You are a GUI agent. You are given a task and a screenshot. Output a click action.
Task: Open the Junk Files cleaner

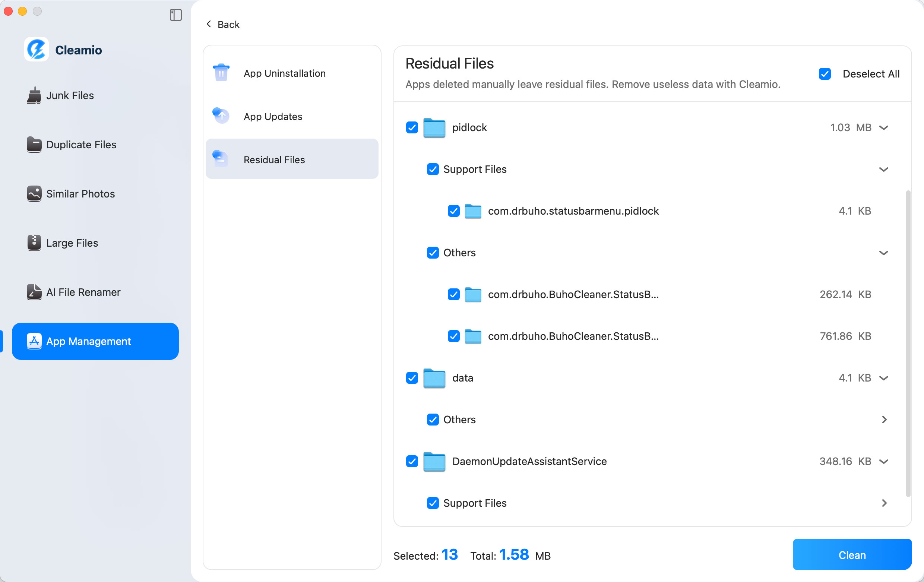coord(69,95)
